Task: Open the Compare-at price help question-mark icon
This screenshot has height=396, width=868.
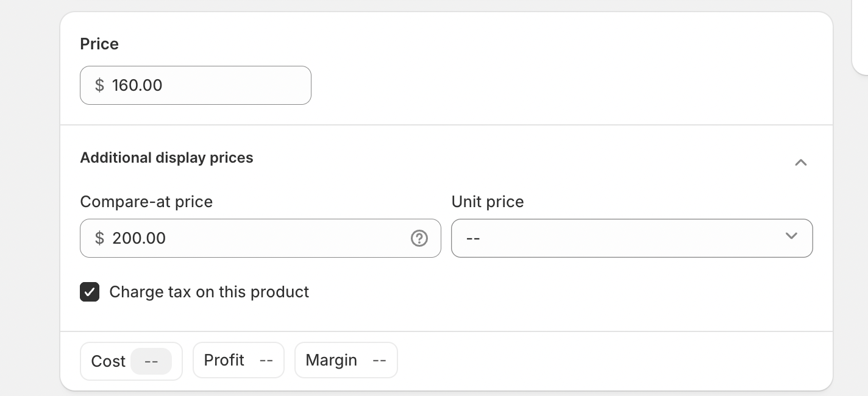Action: [x=419, y=238]
